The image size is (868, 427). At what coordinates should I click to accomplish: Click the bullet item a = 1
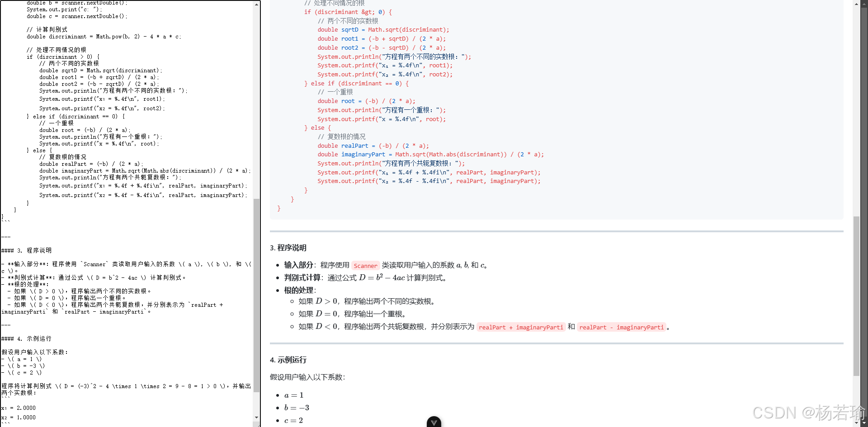point(294,395)
